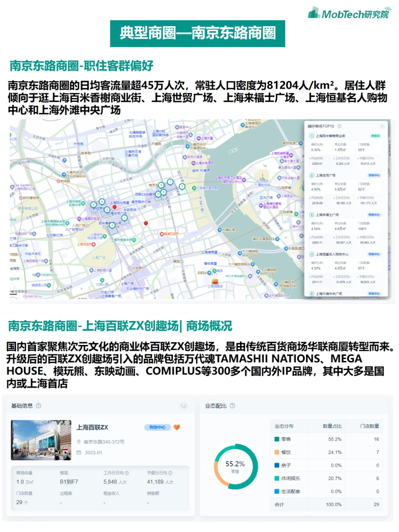
Task: Click the help icon next to 基础信息 header
Action: click(x=38, y=406)
